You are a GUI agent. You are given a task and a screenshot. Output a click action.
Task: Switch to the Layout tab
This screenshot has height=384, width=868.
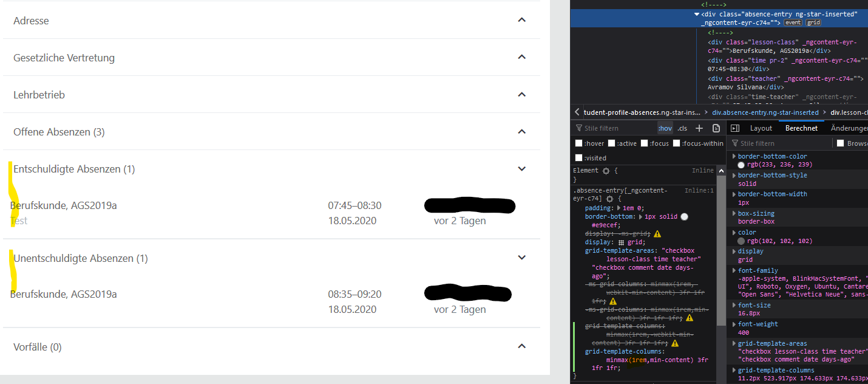(761, 128)
